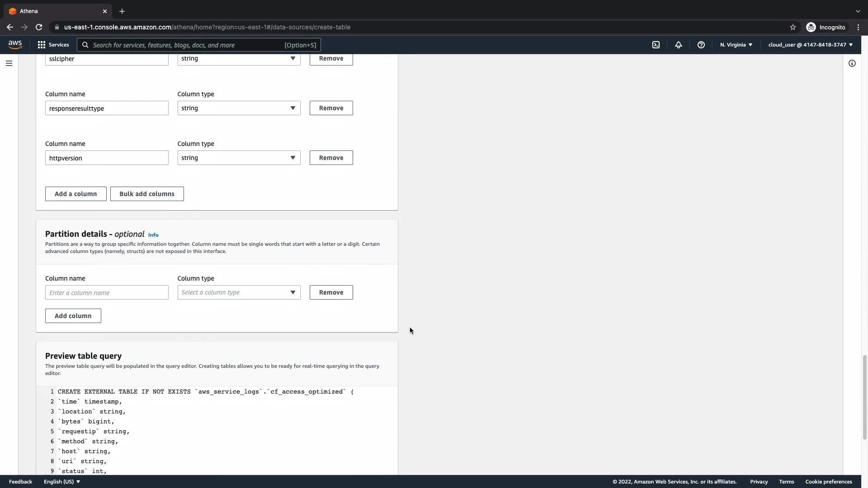Viewport: 868px width, 488px height.
Task: Open the info panel circle icon
Action: (x=852, y=63)
